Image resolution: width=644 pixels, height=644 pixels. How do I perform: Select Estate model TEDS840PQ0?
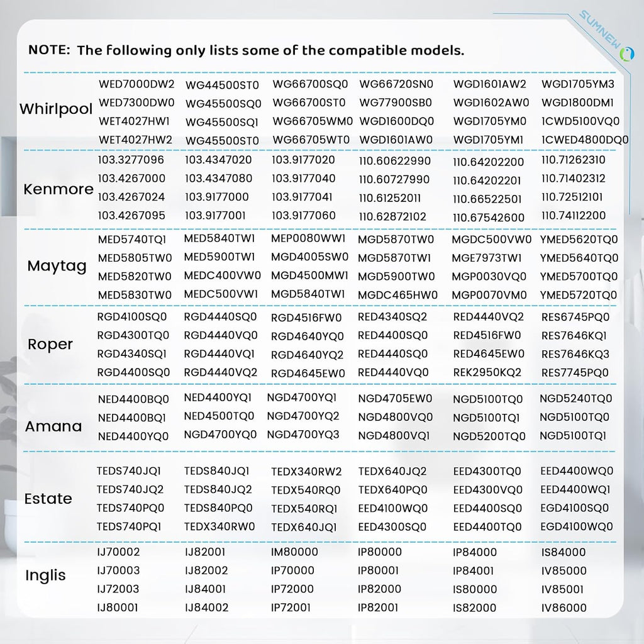(218, 508)
